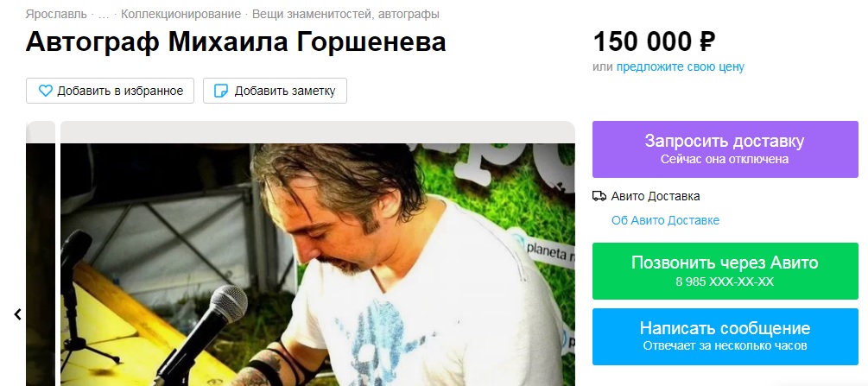Click the green Позвонить через Авито button

[x=725, y=271]
